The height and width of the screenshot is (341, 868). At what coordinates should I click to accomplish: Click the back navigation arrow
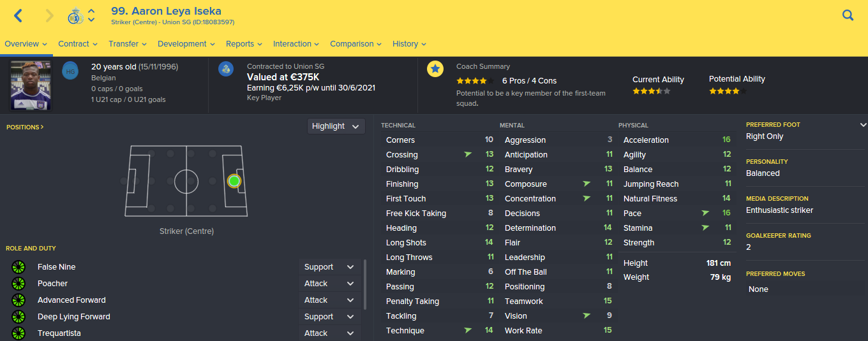18,15
